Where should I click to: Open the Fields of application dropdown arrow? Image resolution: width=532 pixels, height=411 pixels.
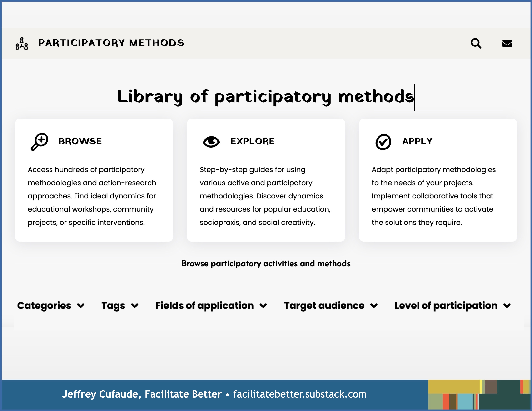[x=263, y=306]
